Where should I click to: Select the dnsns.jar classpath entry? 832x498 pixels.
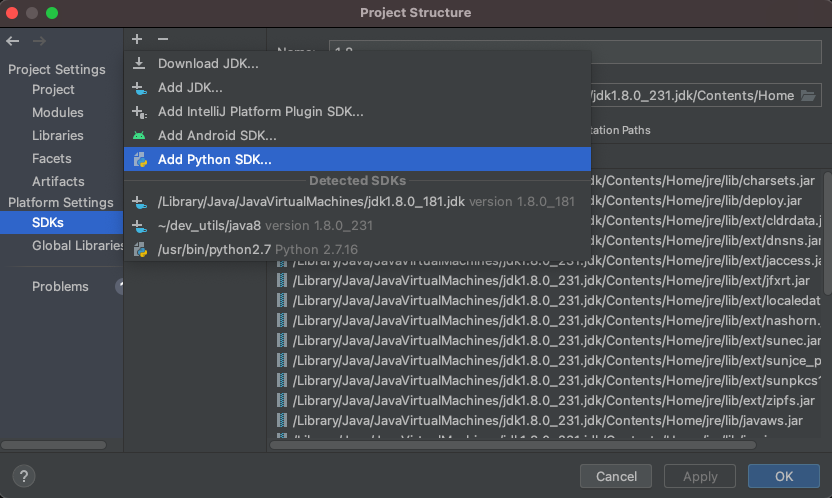706,241
